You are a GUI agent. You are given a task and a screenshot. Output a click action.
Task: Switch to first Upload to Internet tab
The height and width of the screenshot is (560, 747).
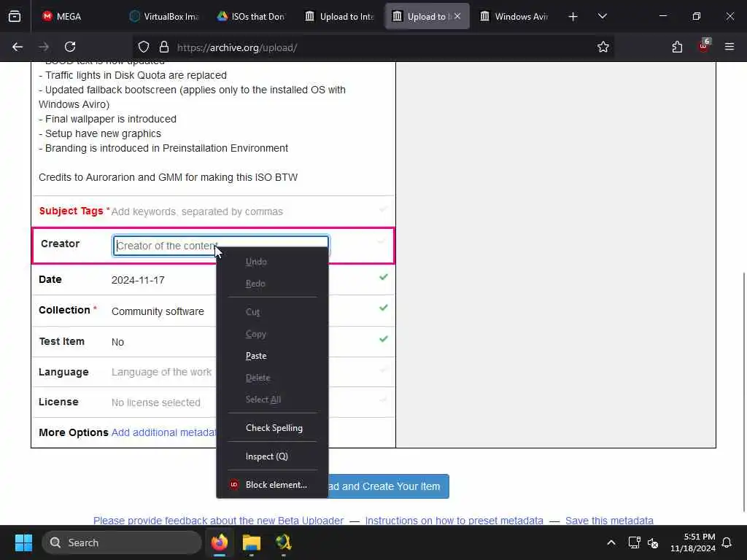339,17
